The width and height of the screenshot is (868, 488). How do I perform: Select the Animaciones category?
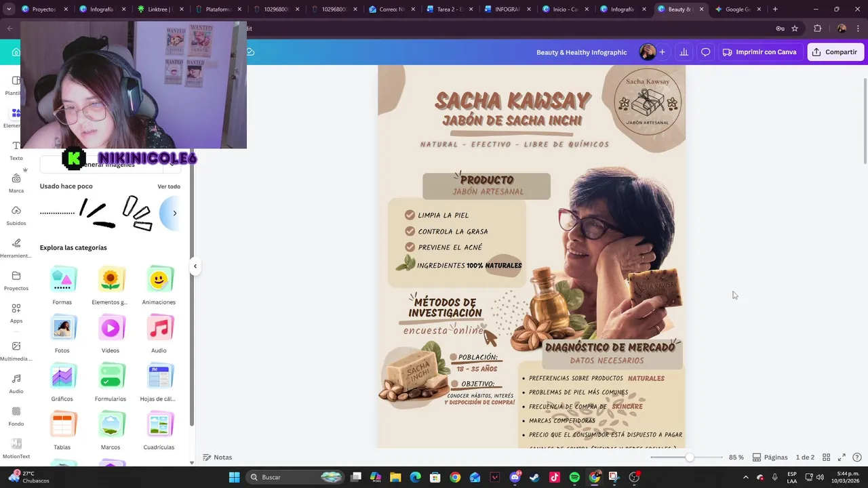point(159,285)
